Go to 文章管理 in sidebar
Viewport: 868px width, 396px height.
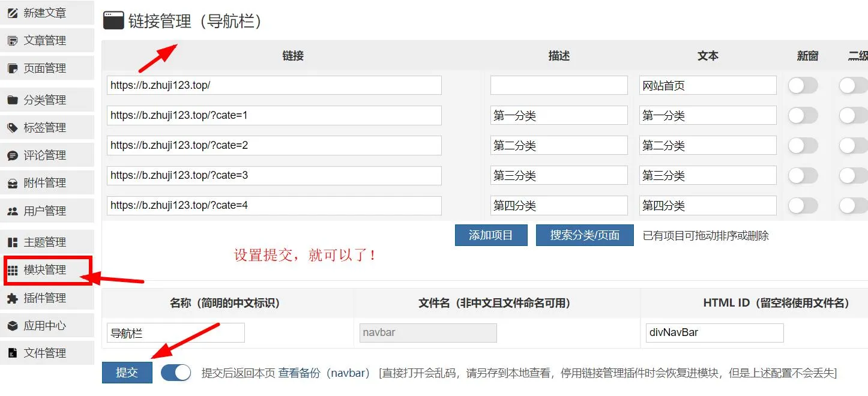coord(47,41)
